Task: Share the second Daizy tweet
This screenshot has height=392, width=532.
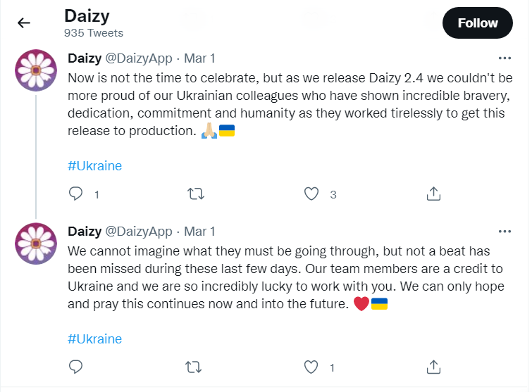Action: 434,367
